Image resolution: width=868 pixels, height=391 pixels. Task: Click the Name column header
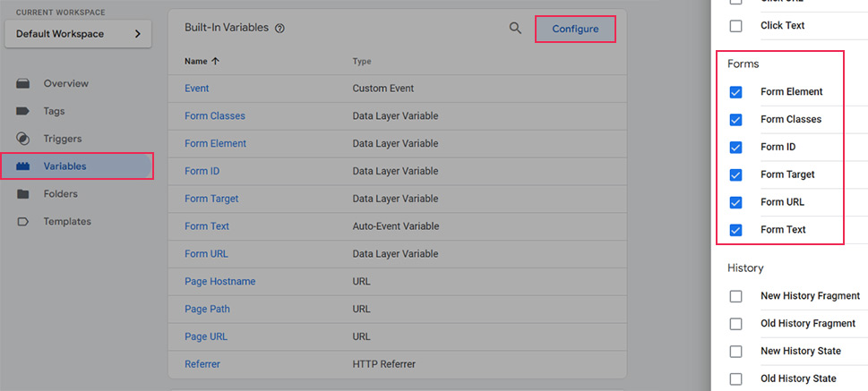click(x=196, y=62)
